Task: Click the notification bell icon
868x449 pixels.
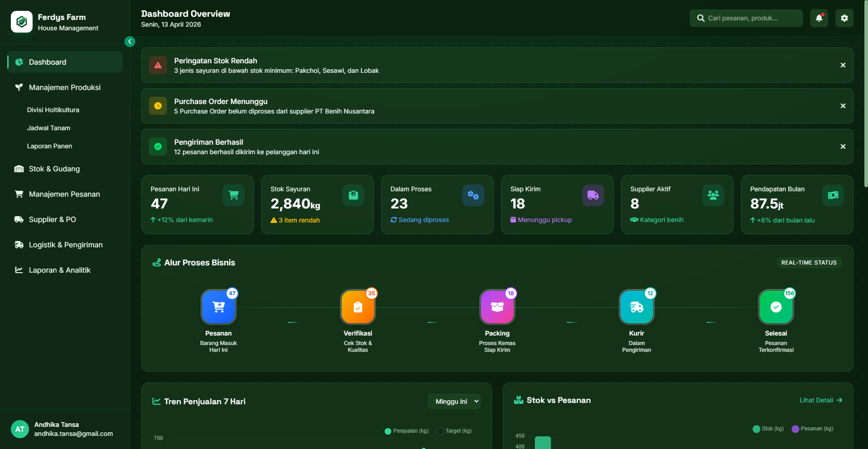Action: click(x=819, y=18)
